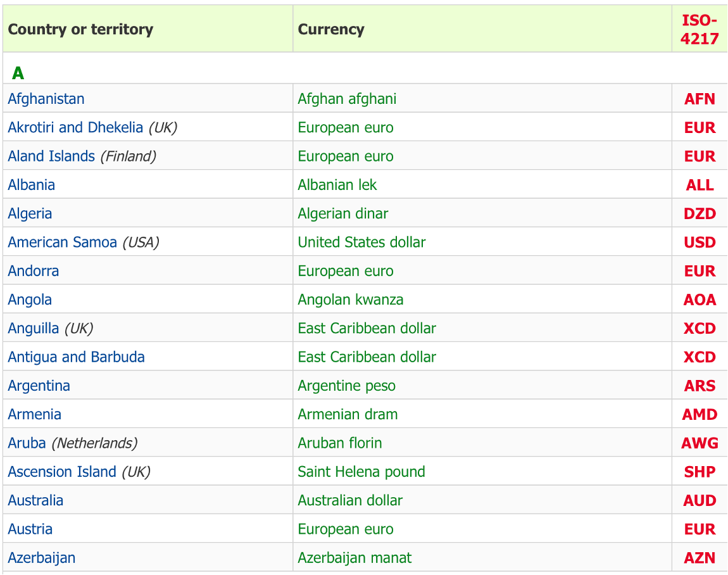Select the Anguilla territory link

click(34, 329)
